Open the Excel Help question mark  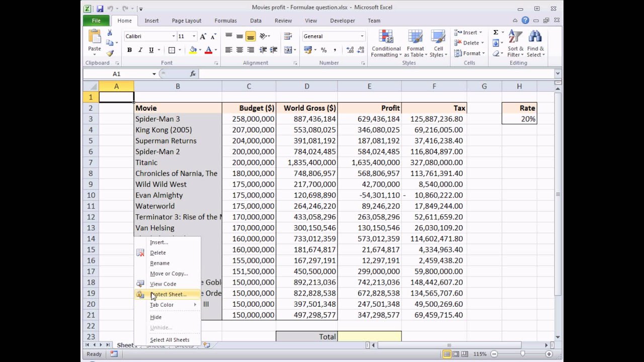[525, 21]
